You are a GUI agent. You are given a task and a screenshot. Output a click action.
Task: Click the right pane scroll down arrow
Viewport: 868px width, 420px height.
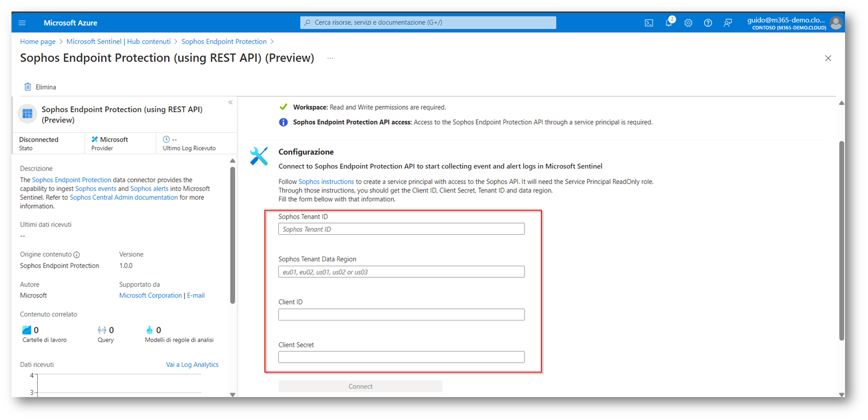pyautogui.click(x=842, y=394)
